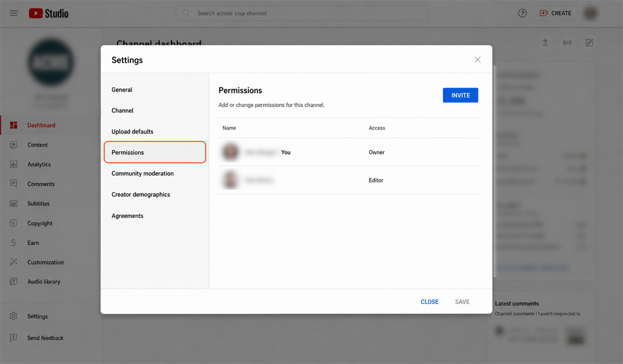Image resolution: width=623 pixels, height=364 pixels.
Task: Click the Editor access label
Action: pos(376,180)
